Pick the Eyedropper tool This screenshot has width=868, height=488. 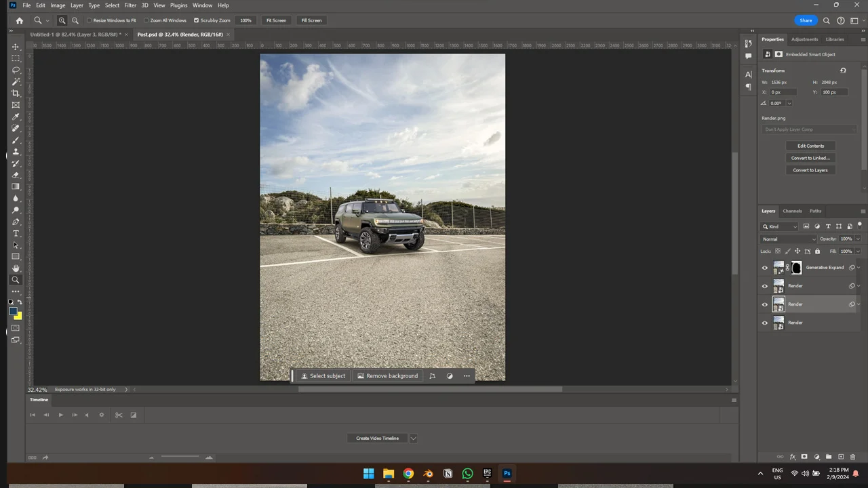click(16, 117)
